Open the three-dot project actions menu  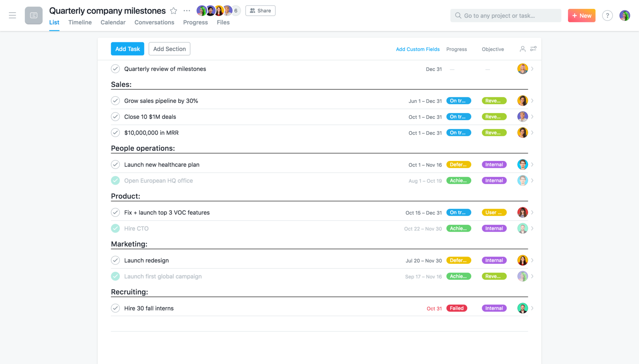[187, 11]
